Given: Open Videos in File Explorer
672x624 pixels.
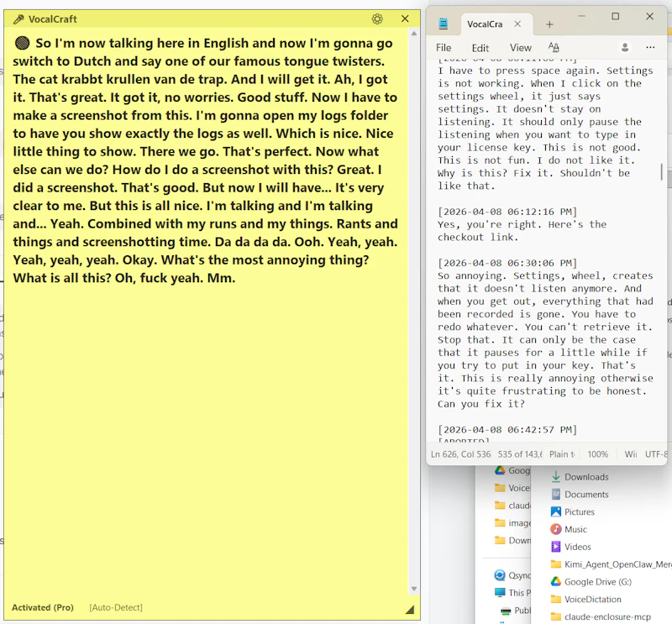Looking at the screenshot, I should click(x=577, y=547).
